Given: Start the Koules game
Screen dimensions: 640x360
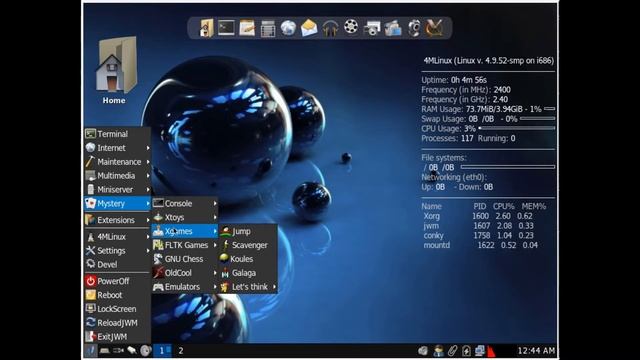Looking at the screenshot, I should click(x=248, y=259).
